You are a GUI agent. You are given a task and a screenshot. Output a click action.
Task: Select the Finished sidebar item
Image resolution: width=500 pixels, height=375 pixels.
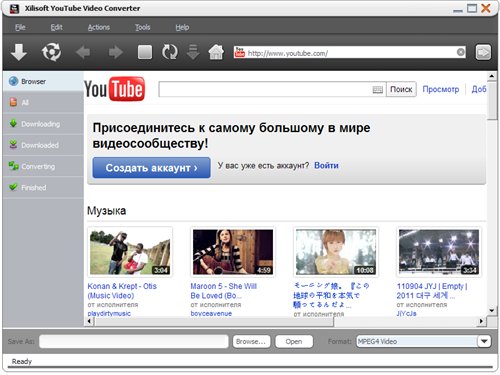pos(43,188)
